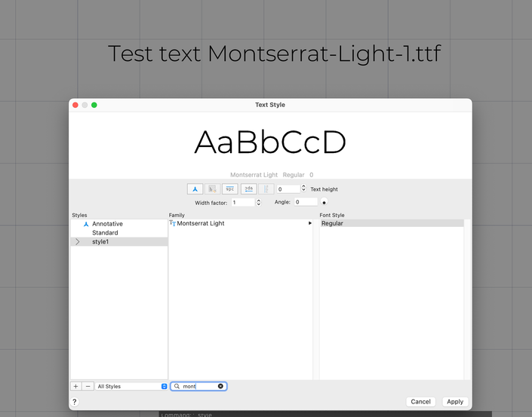The image size is (532, 417).
Task: Close the Text Style dialog
Action: [75, 105]
